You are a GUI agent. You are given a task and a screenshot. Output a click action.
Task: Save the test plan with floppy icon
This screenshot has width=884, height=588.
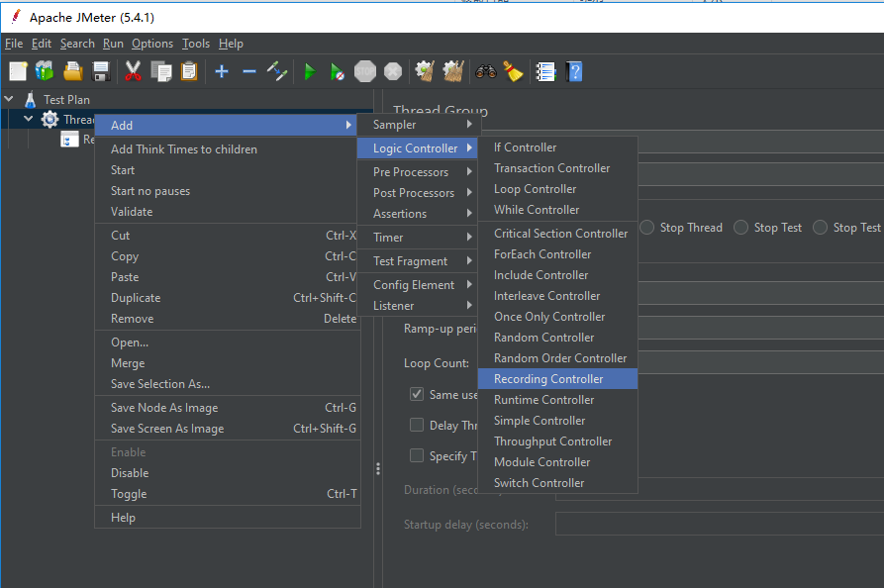[x=101, y=71]
